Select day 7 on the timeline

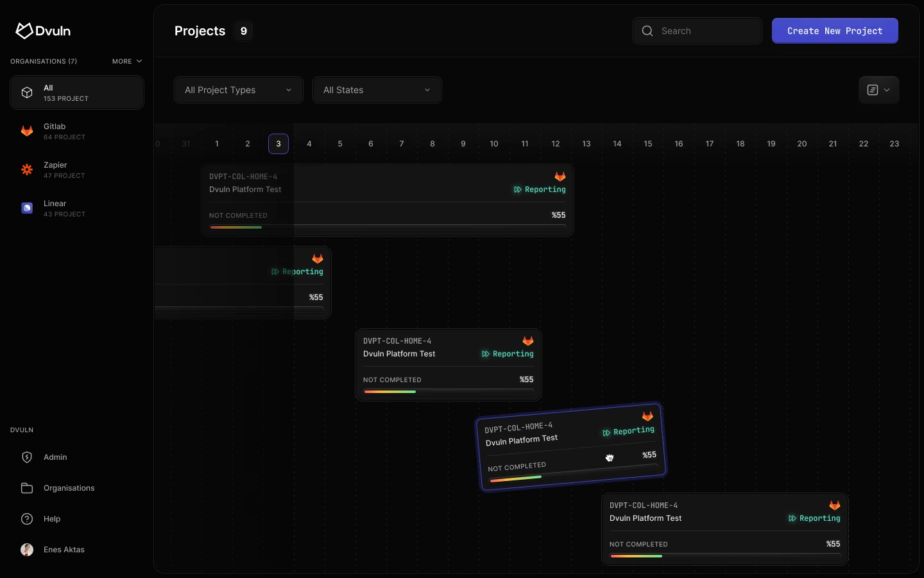point(402,144)
